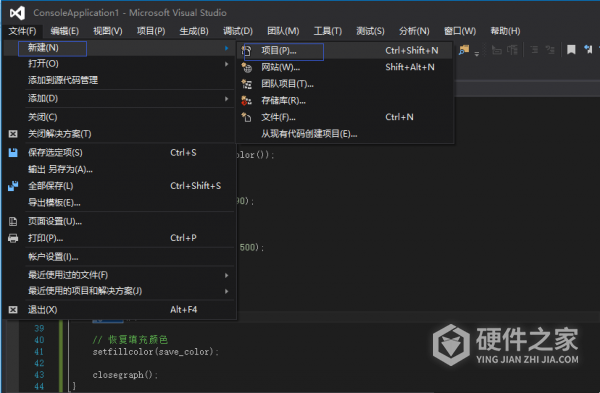Viewport: 600px width, 393px height.
Task: Select 最近使用过的文件(F)
Action: pos(119,275)
